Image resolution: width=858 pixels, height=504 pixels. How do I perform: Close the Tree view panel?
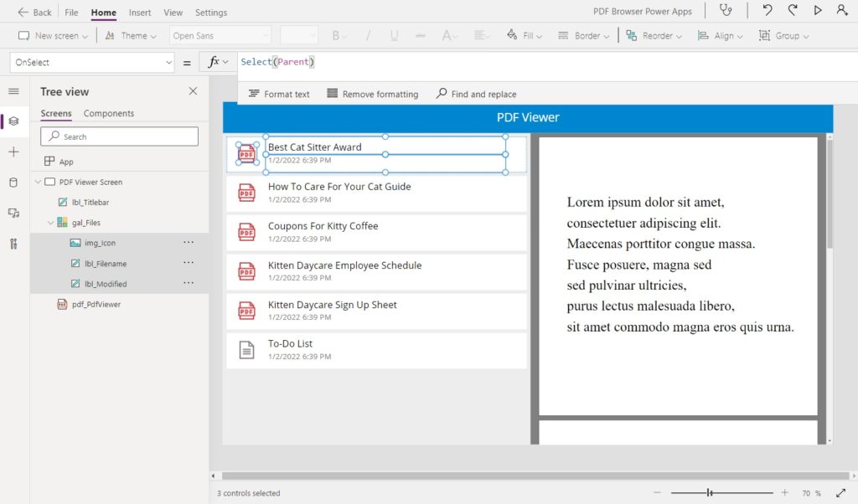(x=194, y=91)
